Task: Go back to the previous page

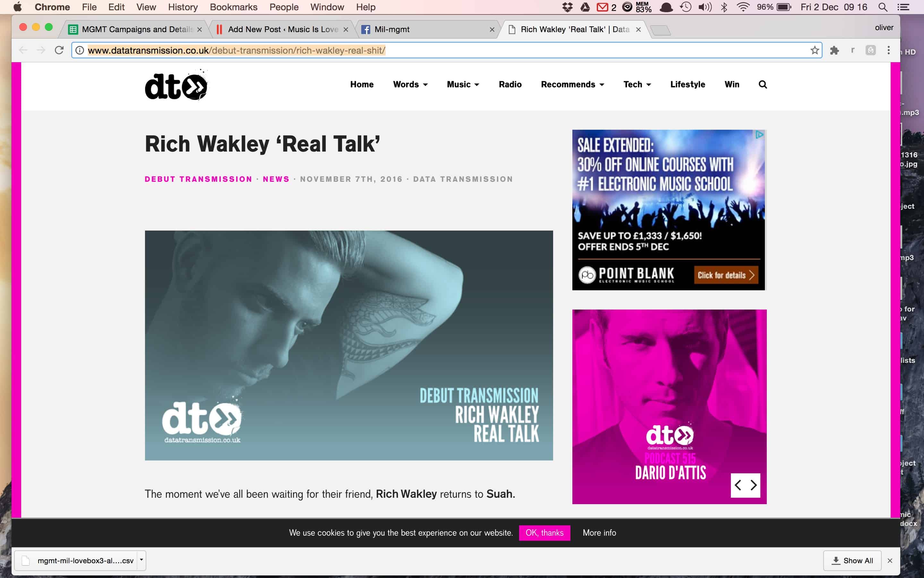Action: pos(23,50)
